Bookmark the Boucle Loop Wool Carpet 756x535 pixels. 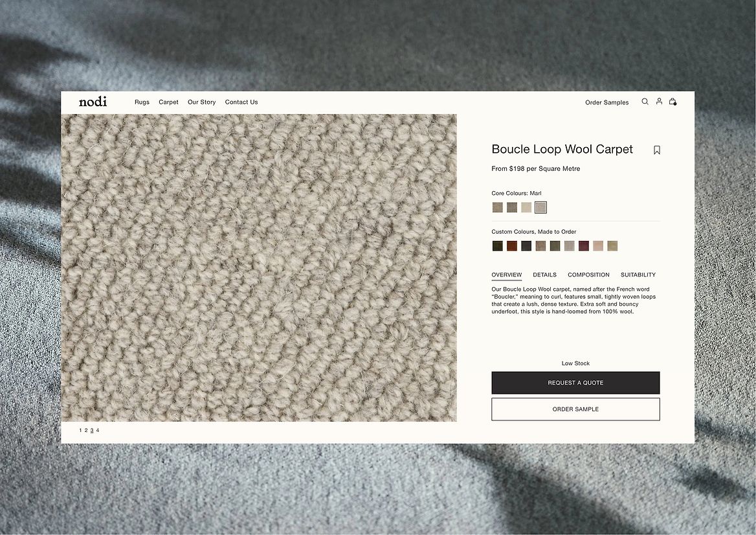[x=657, y=150]
